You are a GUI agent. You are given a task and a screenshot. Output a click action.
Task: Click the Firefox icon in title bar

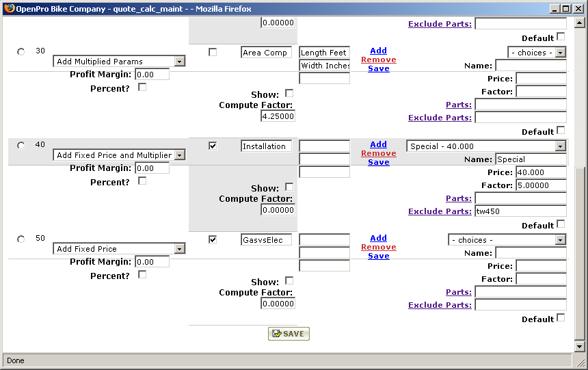[x=9, y=8]
